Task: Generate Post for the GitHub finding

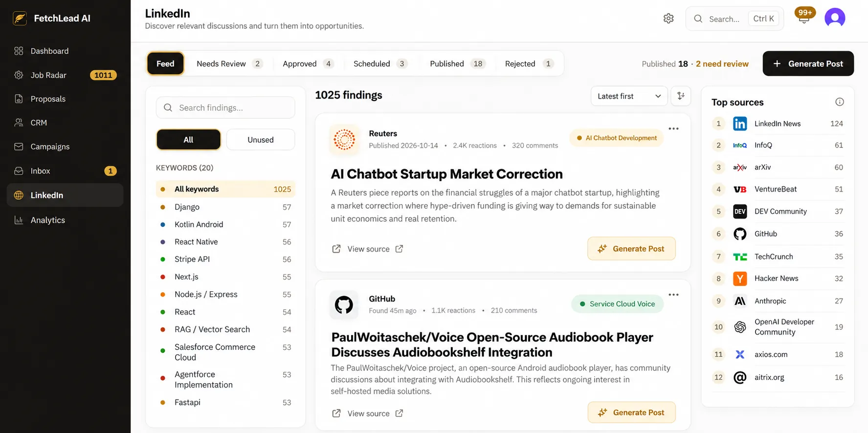Action: (x=631, y=412)
